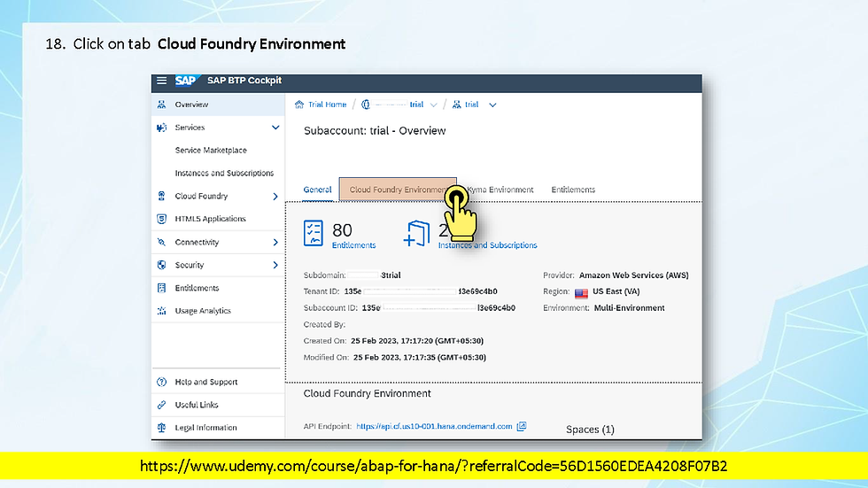
Task: Click the SAP BTP Cockpit title
Action: click(244, 81)
